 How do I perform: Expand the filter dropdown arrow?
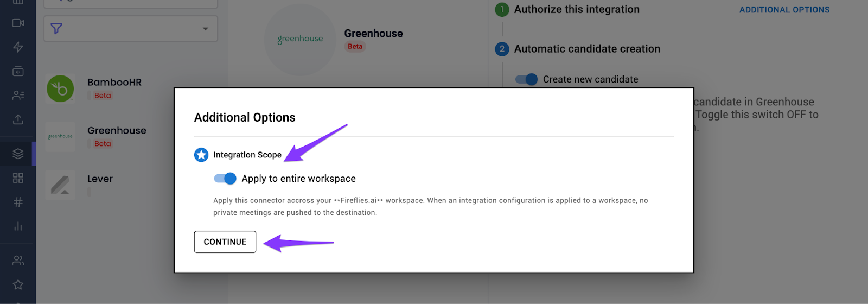206,29
